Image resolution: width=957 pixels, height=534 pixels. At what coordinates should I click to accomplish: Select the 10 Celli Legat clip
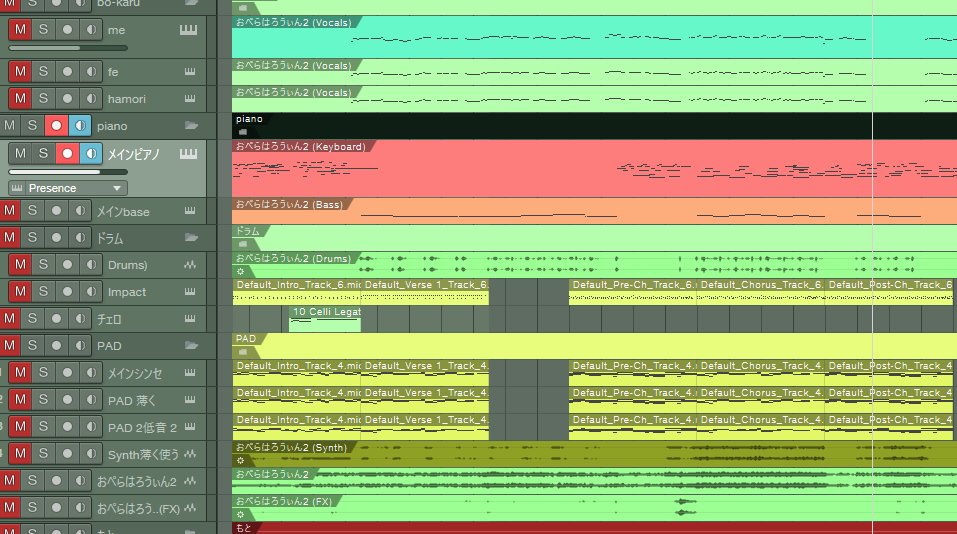click(325, 319)
